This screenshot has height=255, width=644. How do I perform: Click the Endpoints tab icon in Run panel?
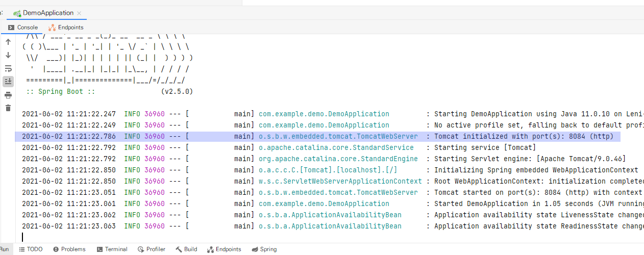coord(52,28)
